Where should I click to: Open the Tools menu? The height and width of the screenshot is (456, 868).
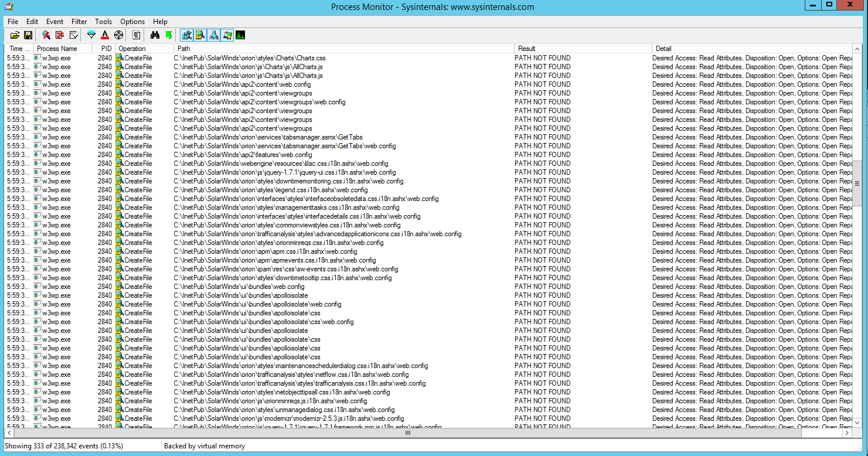[x=103, y=22]
